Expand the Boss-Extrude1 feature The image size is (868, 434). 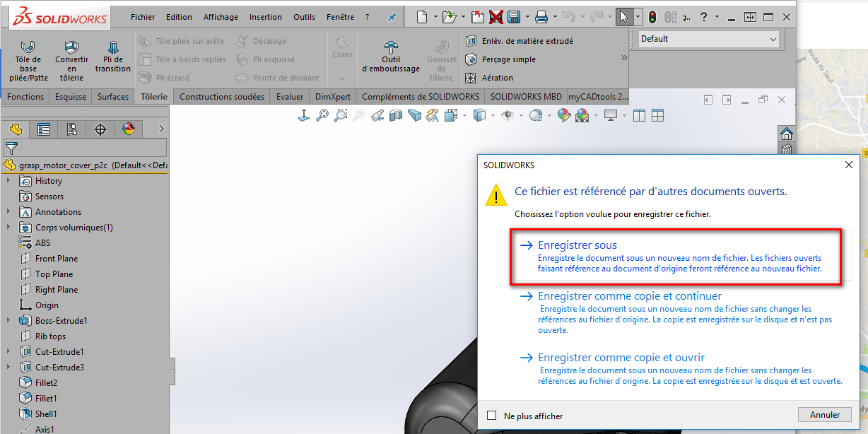[9, 321]
